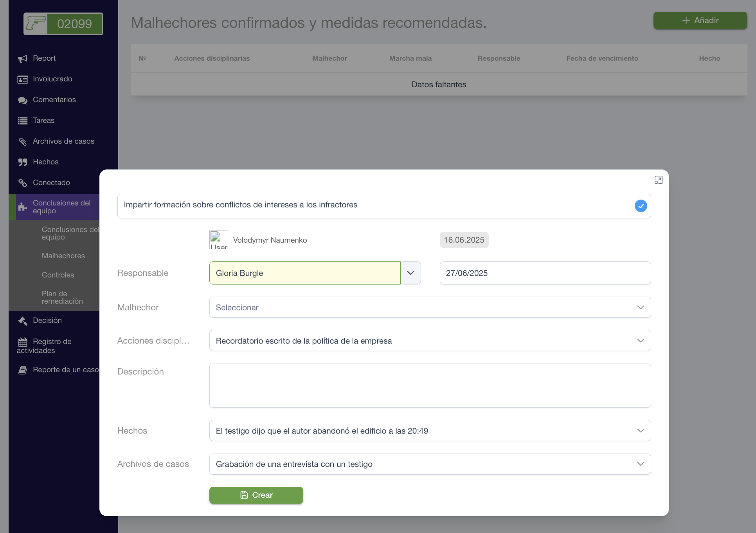
Task: Click the gun case badge 02099
Action: (63, 24)
